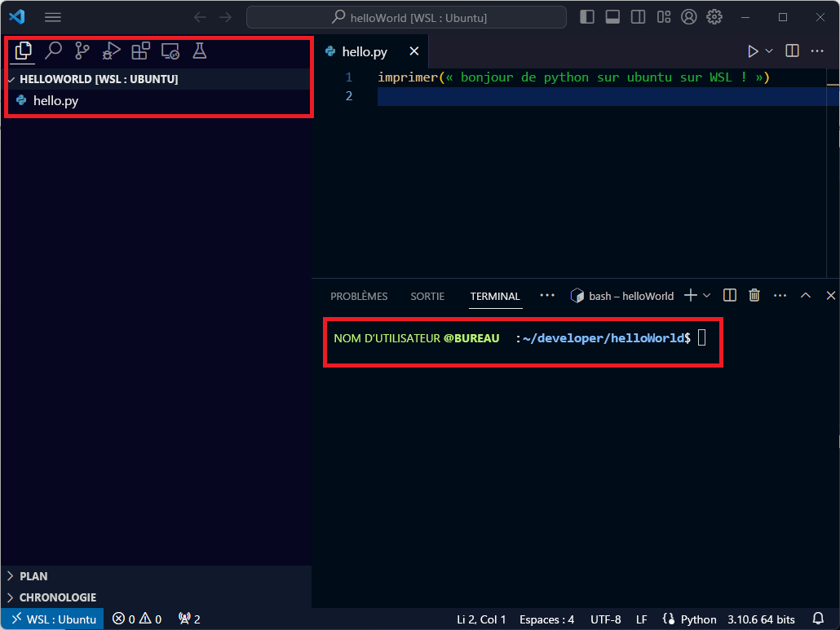840x630 pixels.
Task: Click line 1 print statement in editor
Action: click(x=573, y=77)
